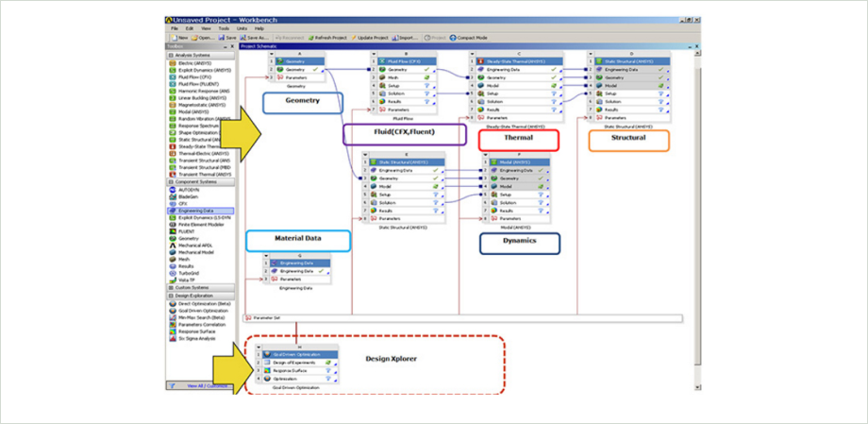Click Mesh cell in Fluid Flow system B
Screen dimensions: 868x424
(x=405, y=78)
